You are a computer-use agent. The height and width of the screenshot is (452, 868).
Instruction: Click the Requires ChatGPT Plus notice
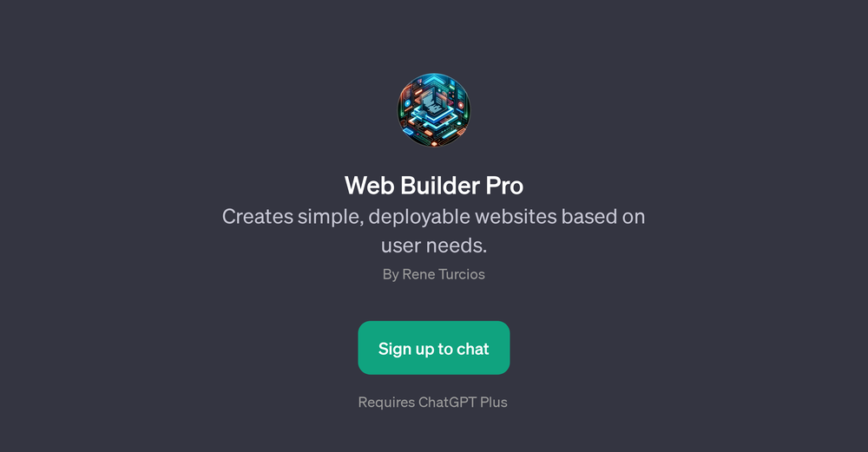(x=433, y=403)
